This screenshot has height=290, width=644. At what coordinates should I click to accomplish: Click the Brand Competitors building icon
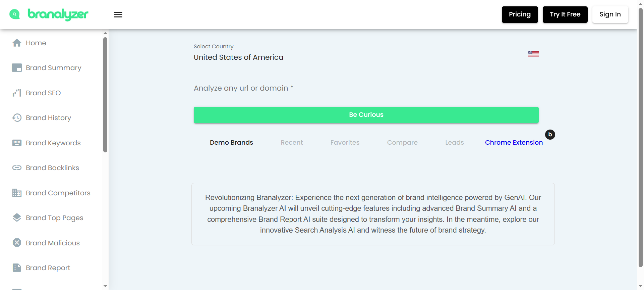point(17,193)
